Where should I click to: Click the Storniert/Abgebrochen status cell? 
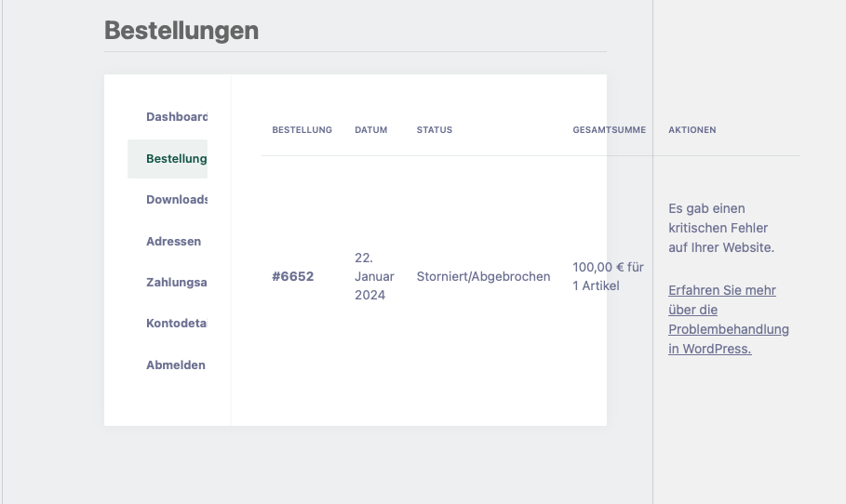click(483, 276)
